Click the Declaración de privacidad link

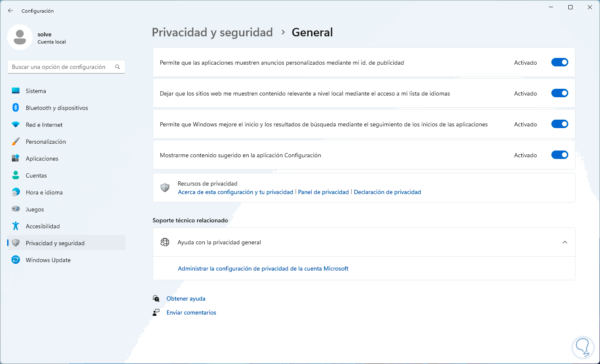(x=387, y=192)
